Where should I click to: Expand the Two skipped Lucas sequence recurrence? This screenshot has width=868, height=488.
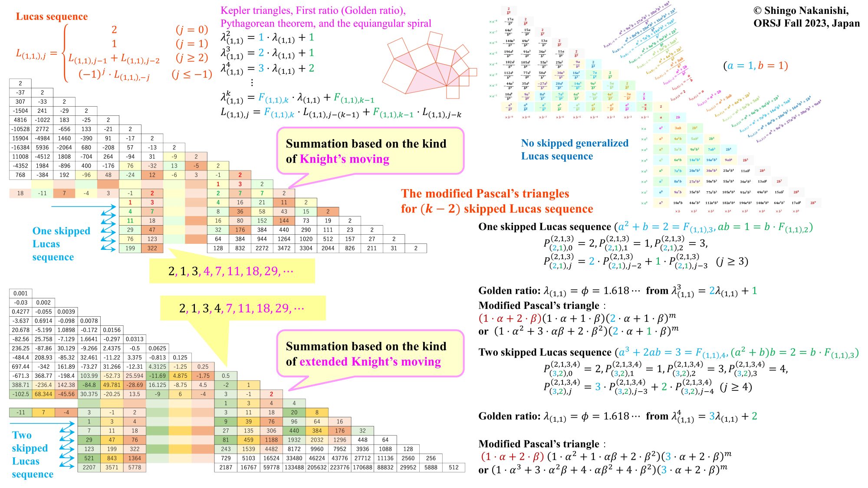(x=2, y=1)
